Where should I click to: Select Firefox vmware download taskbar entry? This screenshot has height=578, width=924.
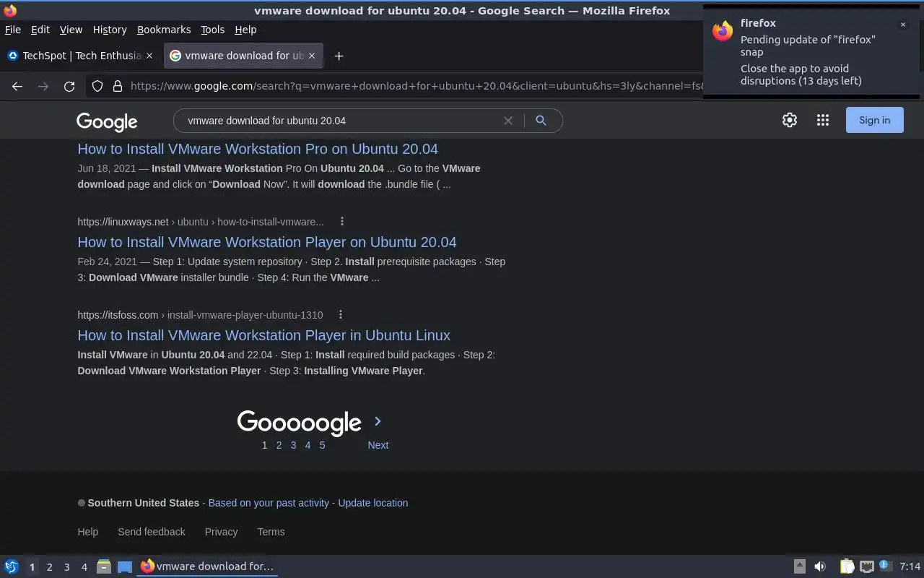click(208, 566)
